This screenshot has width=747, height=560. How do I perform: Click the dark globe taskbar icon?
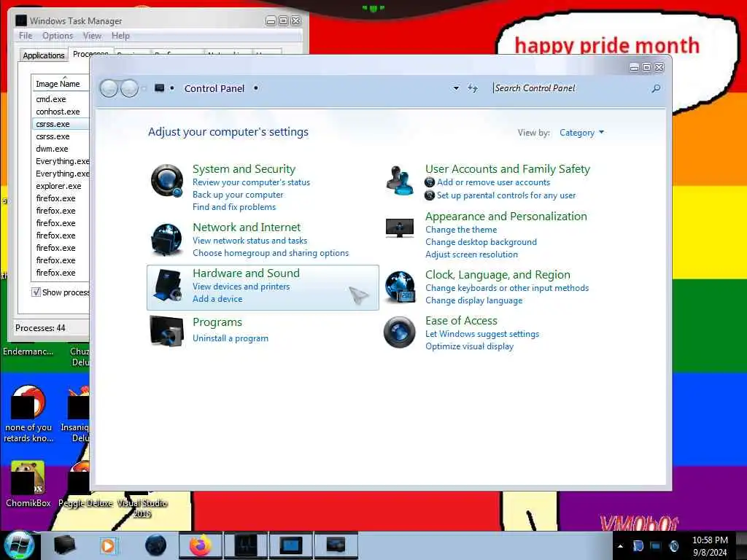[x=156, y=545]
